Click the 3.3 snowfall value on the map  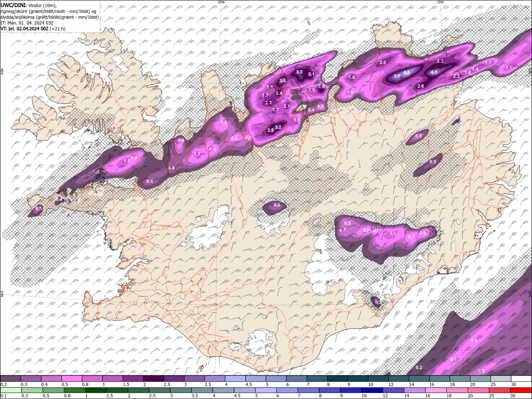[x=299, y=72]
